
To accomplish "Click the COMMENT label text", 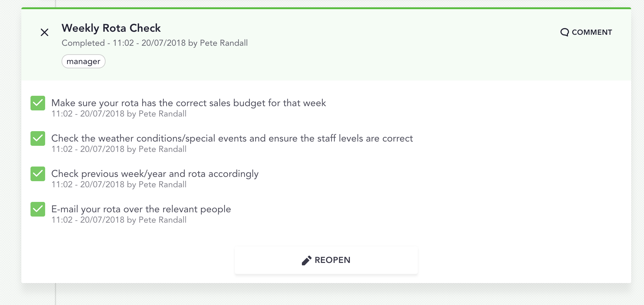I will (x=592, y=32).
